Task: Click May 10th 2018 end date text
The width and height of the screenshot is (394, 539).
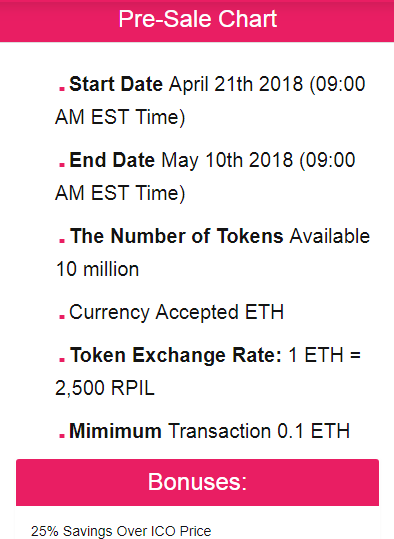Action: [227, 161]
